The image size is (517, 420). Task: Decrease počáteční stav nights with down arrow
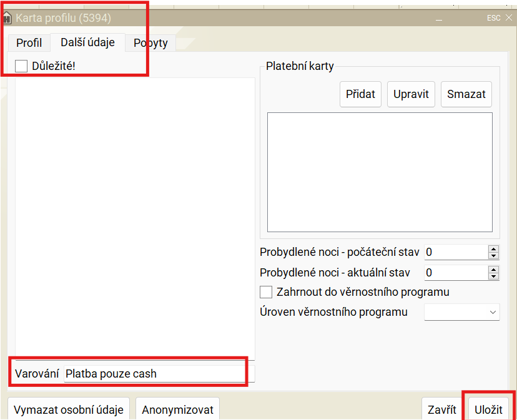click(x=494, y=256)
